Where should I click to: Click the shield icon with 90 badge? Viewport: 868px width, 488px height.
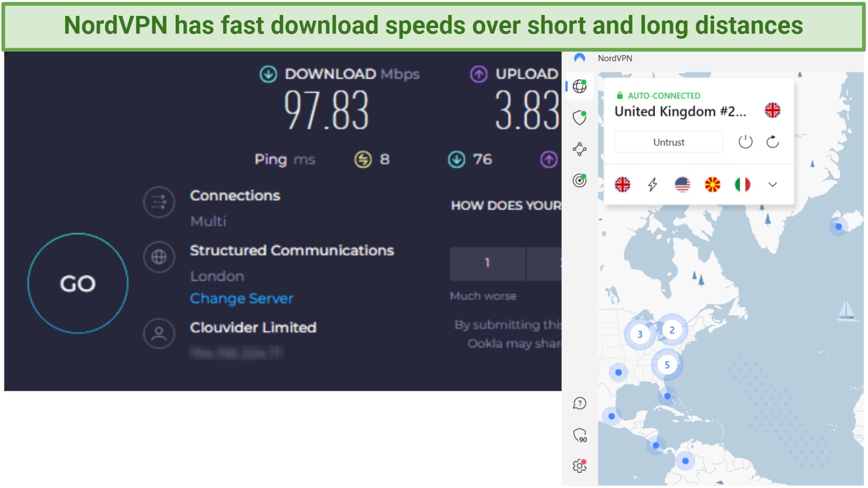580,435
